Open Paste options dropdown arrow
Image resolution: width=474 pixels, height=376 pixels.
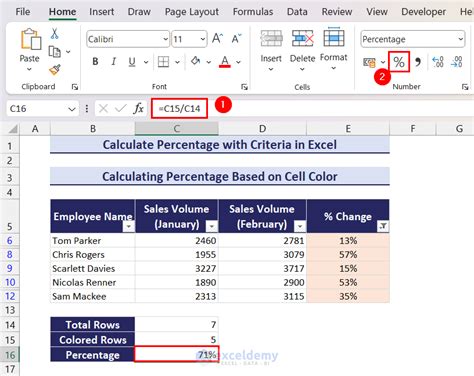[29, 69]
